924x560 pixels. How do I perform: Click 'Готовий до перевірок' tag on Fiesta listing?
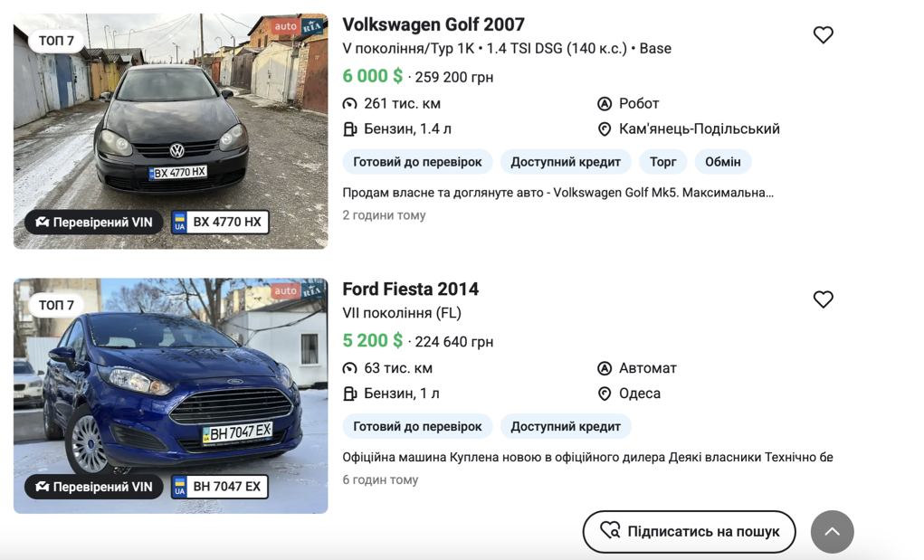(417, 426)
